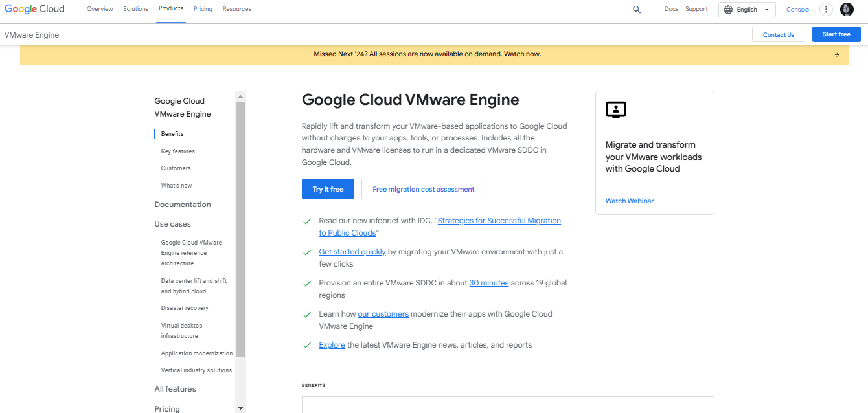Select the Pricing navigation item
Screen dimensions: 868x413
click(x=203, y=9)
